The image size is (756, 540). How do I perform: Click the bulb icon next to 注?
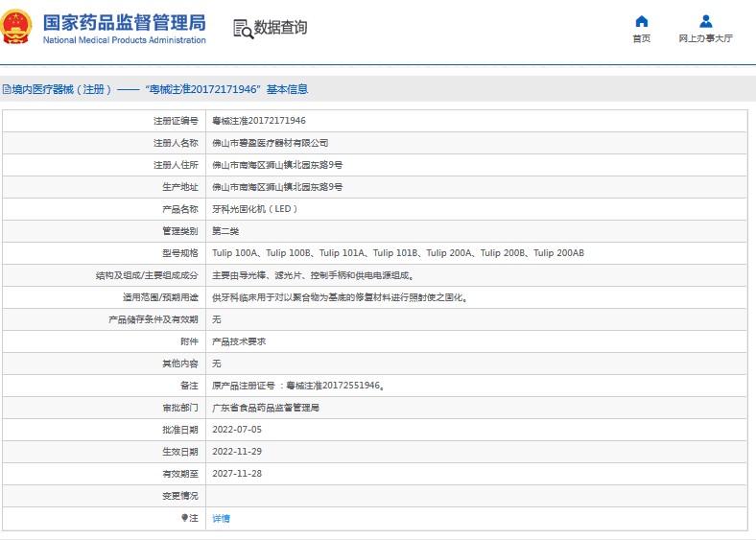(184, 518)
